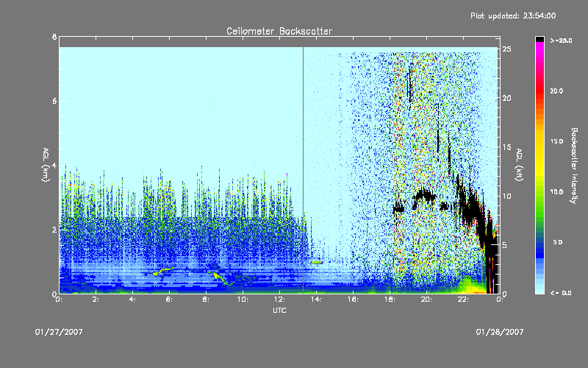Click the end date 01/28/2007 label
The width and height of the screenshot is (588, 368).
click(500, 332)
